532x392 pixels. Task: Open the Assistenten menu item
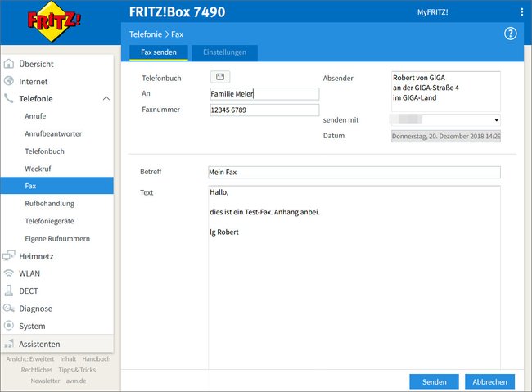(57, 344)
